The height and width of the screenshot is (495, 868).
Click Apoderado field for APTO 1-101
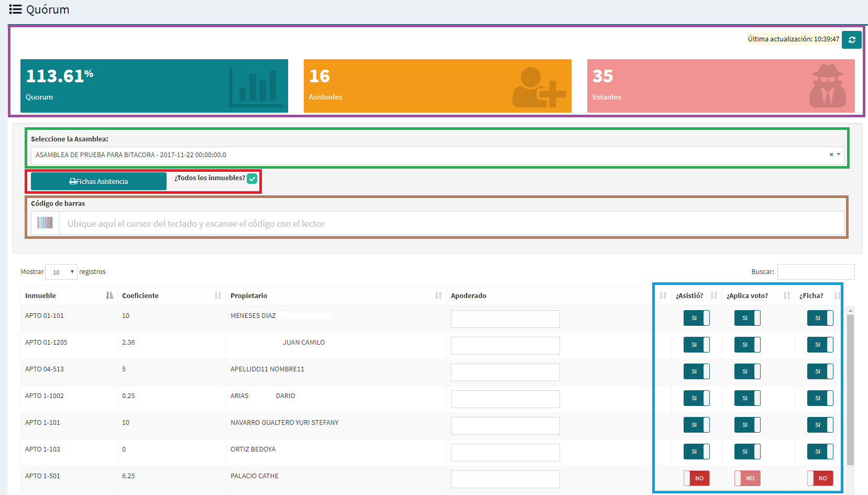pos(505,426)
